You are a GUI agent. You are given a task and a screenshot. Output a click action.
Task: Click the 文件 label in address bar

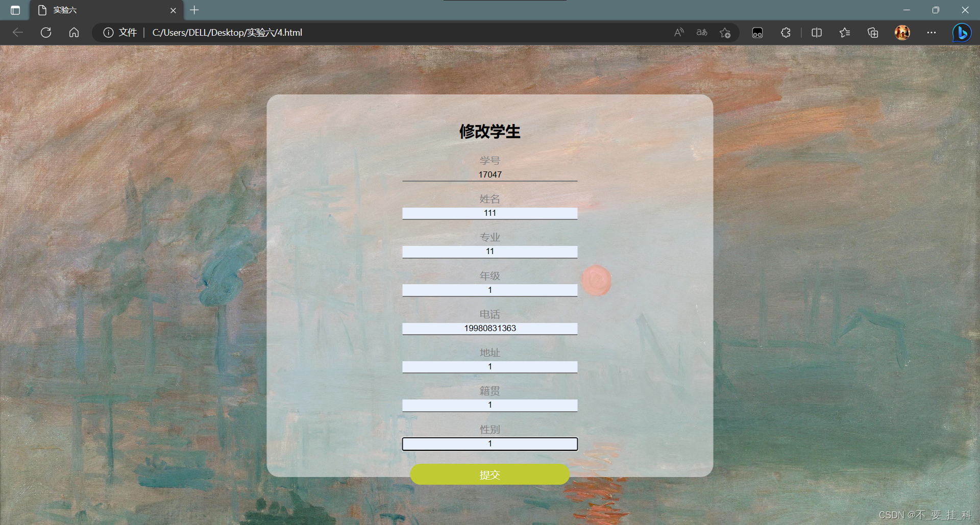pos(128,33)
